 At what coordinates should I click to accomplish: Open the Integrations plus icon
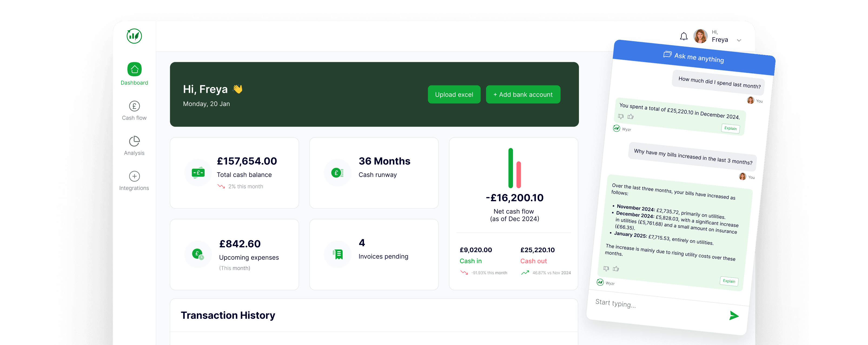tap(134, 176)
